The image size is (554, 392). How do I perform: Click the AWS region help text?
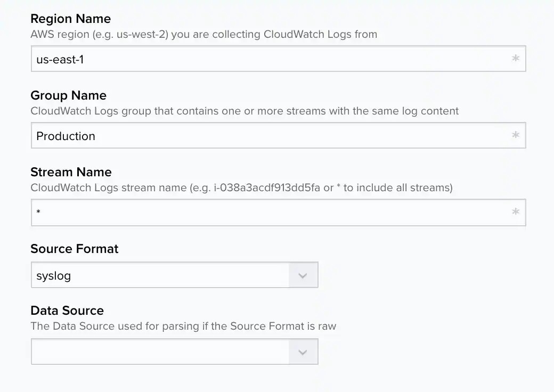tap(203, 35)
